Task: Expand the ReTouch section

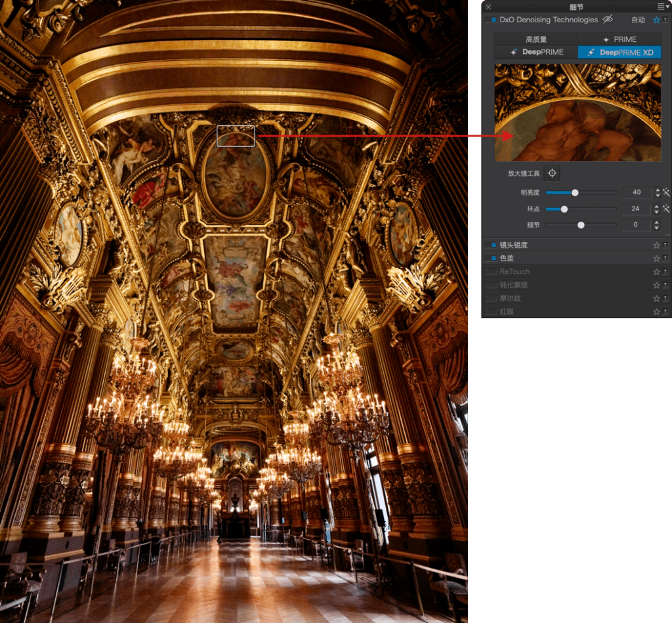Action: point(514,271)
